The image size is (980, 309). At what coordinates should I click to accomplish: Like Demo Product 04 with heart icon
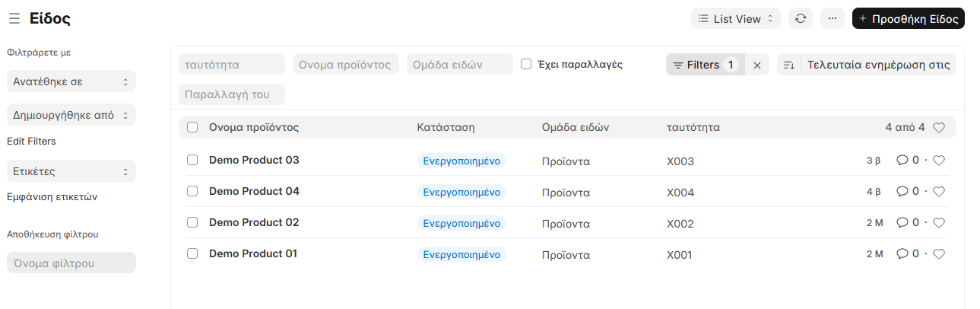click(939, 192)
